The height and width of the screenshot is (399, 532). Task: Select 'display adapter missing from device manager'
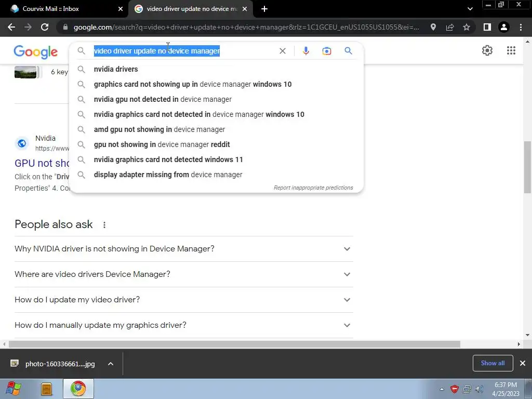217,175
